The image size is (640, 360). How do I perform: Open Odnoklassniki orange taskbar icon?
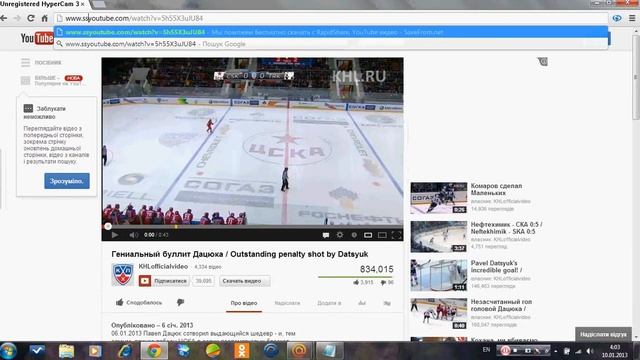coord(242,351)
